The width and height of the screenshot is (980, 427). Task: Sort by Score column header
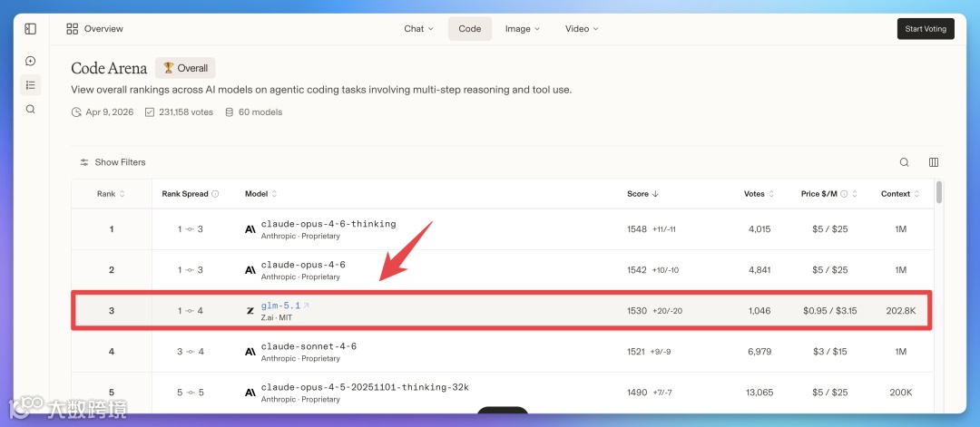[642, 194]
